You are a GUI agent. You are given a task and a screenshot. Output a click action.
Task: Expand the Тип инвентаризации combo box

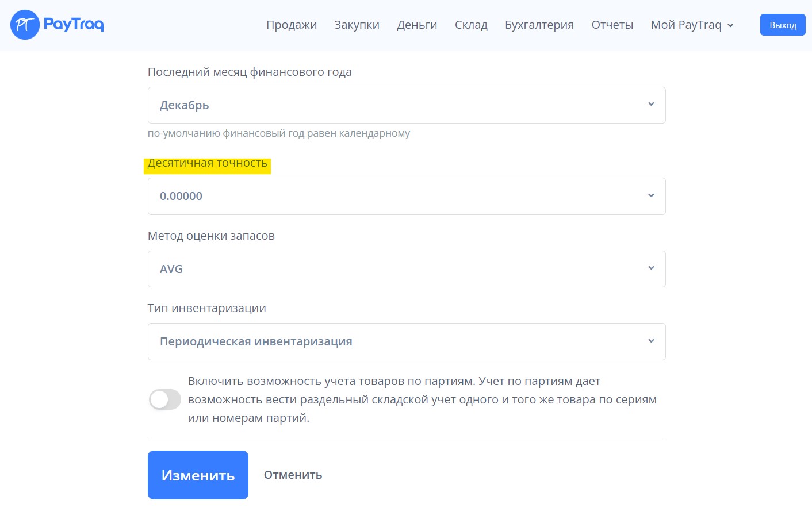[406, 341]
